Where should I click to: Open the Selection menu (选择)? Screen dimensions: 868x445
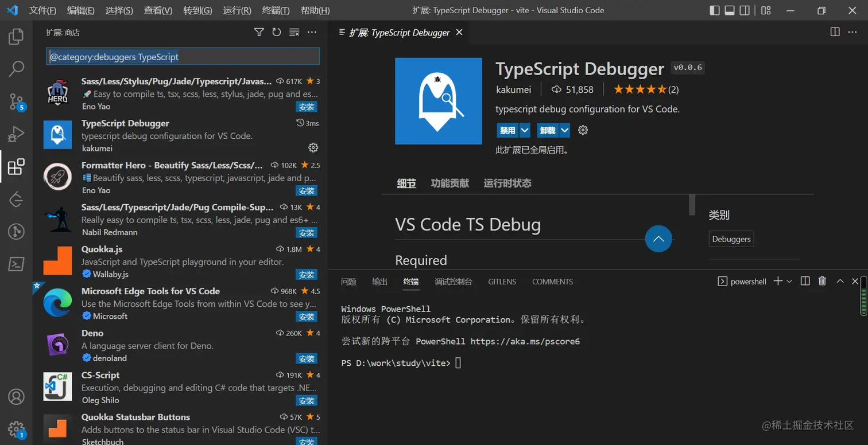[x=119, y=10]
